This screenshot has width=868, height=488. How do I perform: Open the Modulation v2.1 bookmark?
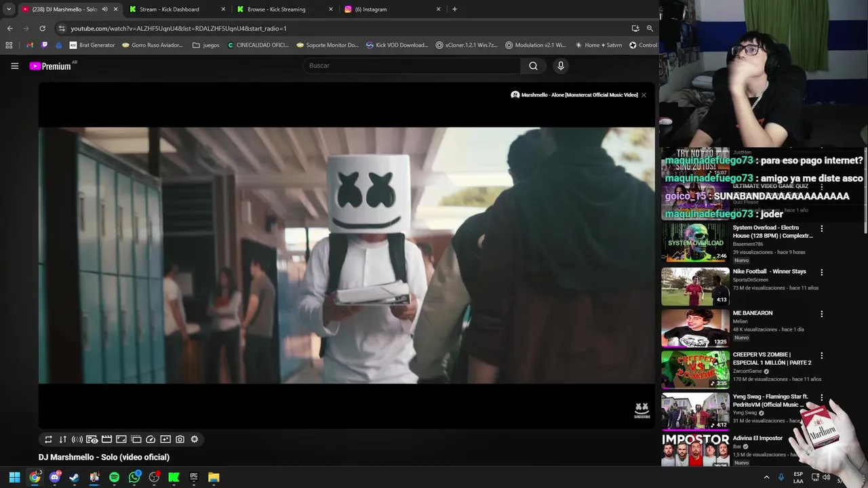(x=536, y=45)
